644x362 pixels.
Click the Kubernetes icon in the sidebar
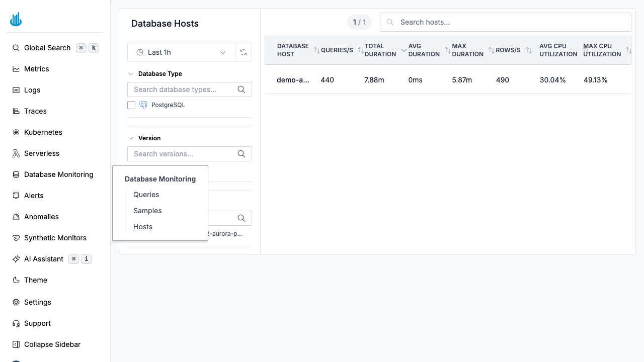tap(16, 132)
